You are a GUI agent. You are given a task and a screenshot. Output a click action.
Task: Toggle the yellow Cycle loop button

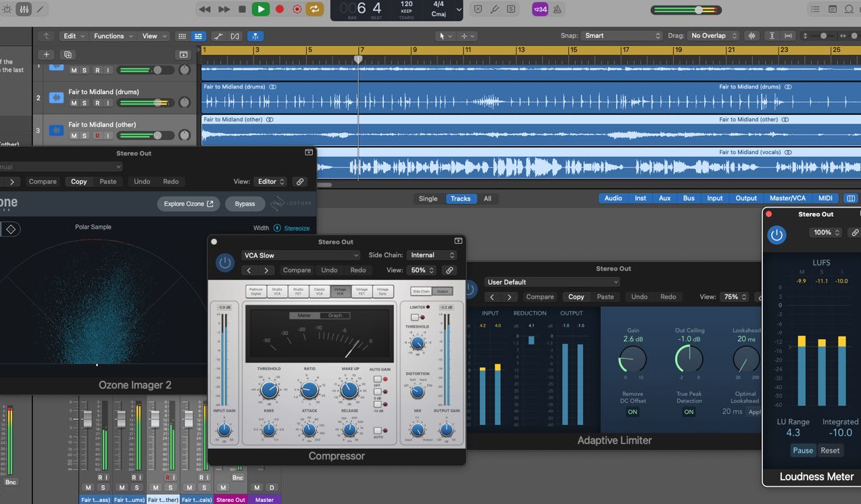click(314, 9)
